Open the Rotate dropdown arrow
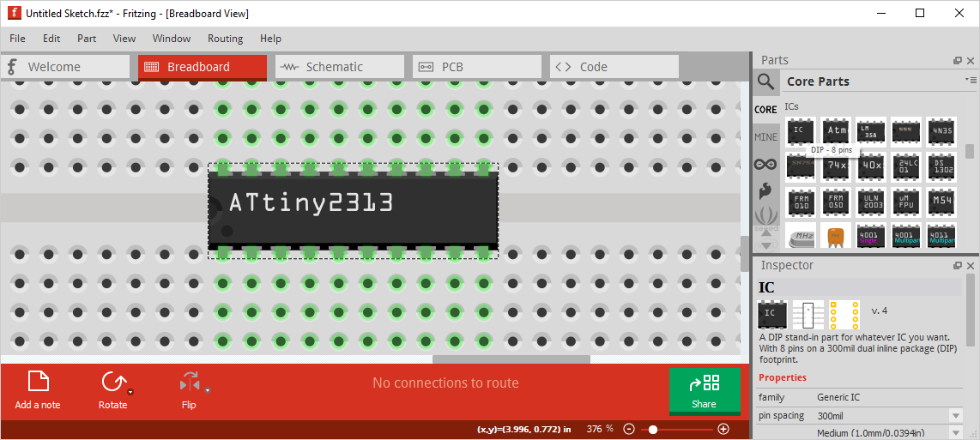This screenshot has width=980, height=440. (130, 391)
